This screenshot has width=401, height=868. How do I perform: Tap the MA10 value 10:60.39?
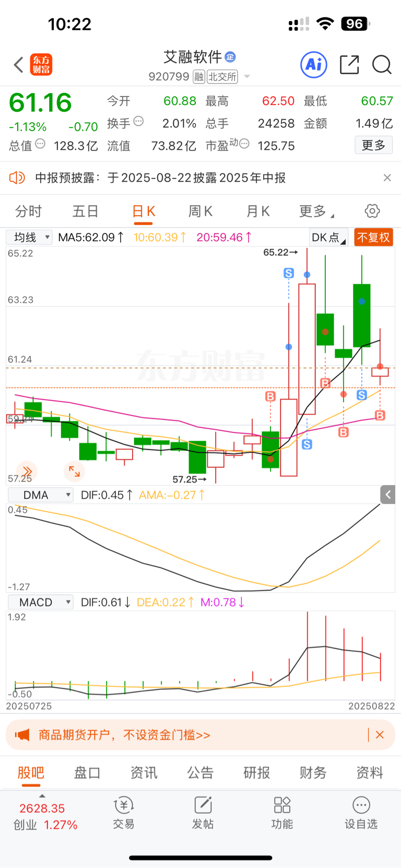160,237
